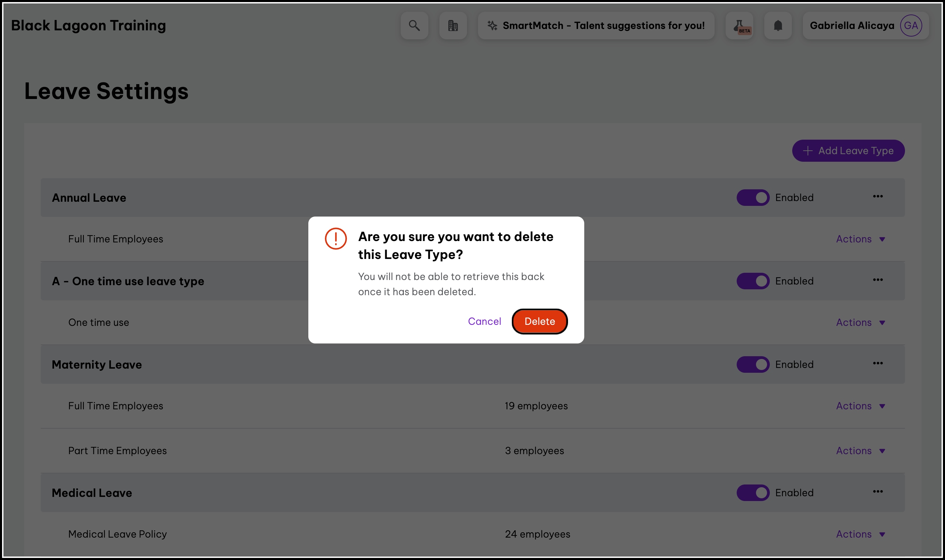The image size is (945, 560).
Task: Click the Black Lagoon Training title
Action: pos(89,26)
